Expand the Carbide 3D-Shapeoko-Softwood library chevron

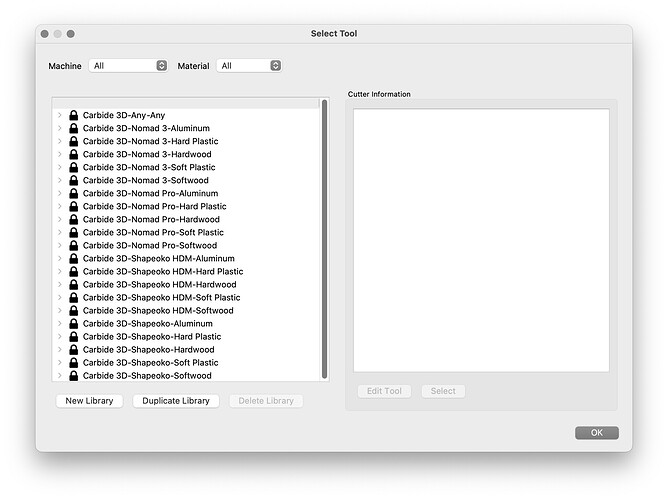[x=60, y=375]
